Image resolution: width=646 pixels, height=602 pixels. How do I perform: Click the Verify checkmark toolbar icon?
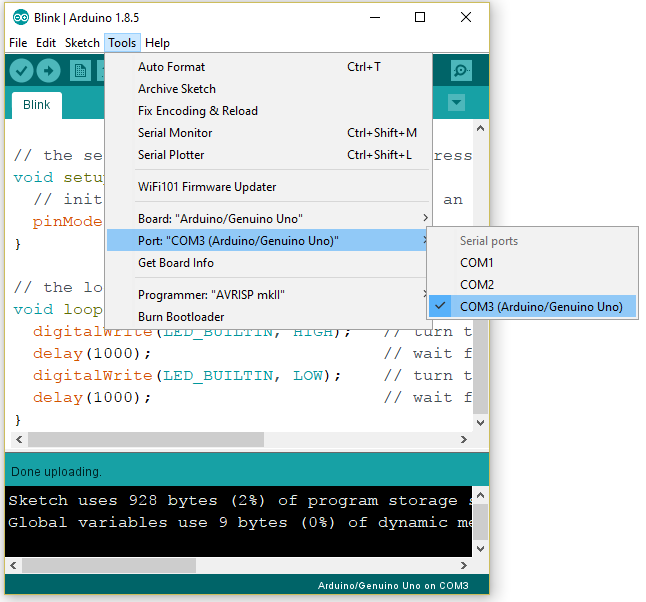[x=21, y=70]
